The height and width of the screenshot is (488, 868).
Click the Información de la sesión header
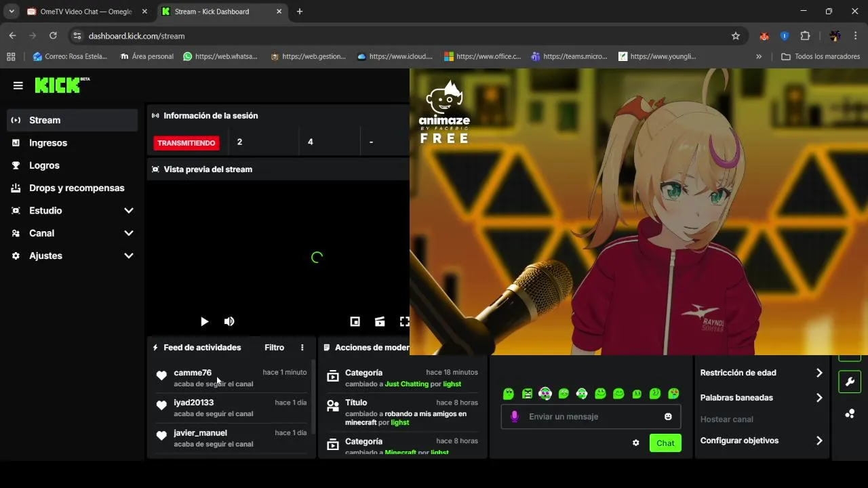(210, 116)
